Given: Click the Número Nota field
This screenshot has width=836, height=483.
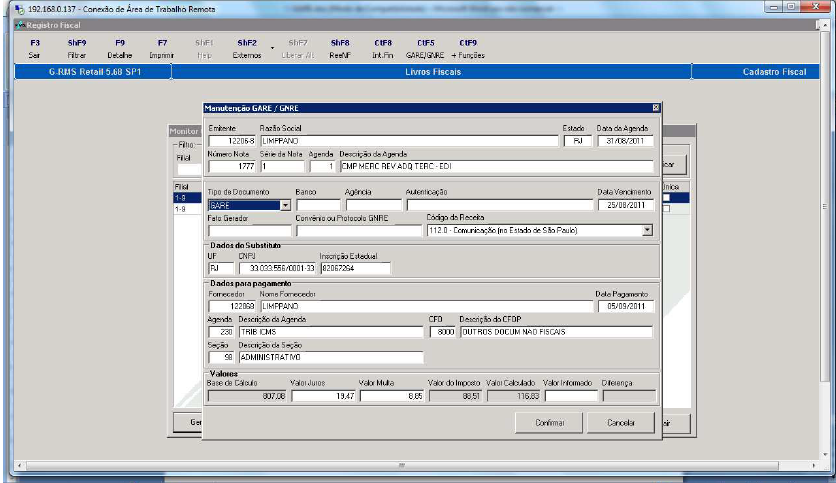Looking at the screenshot, I should click(x=232, y=166).
